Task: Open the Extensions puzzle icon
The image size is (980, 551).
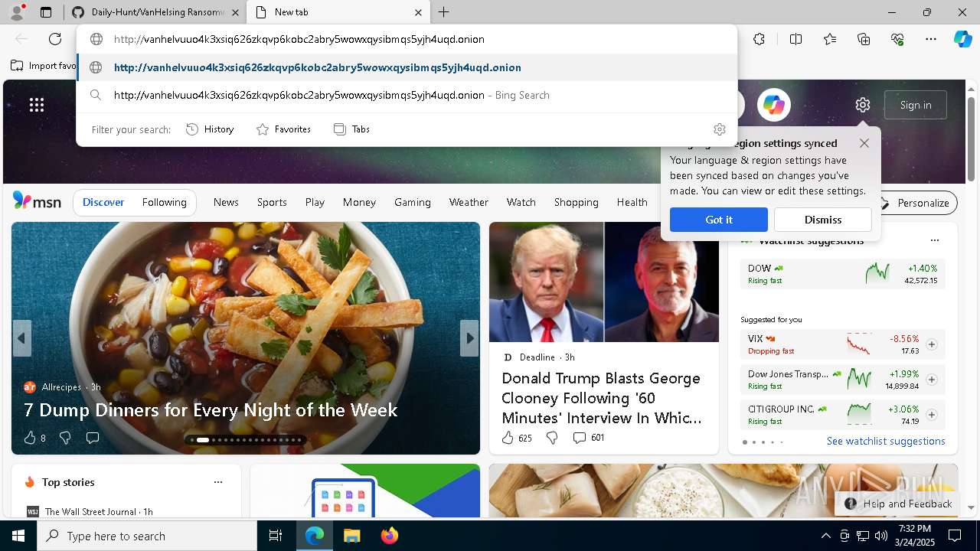Action: click(x=759, y=39)
